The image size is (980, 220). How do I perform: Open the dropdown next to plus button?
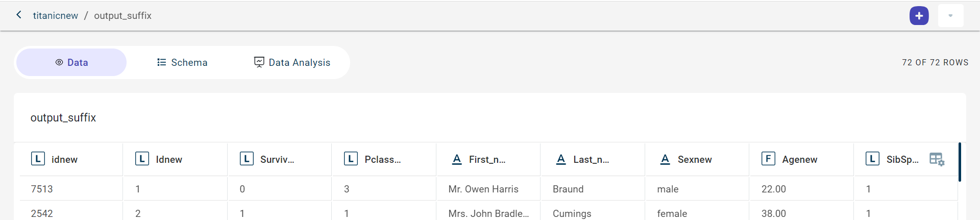950,16
